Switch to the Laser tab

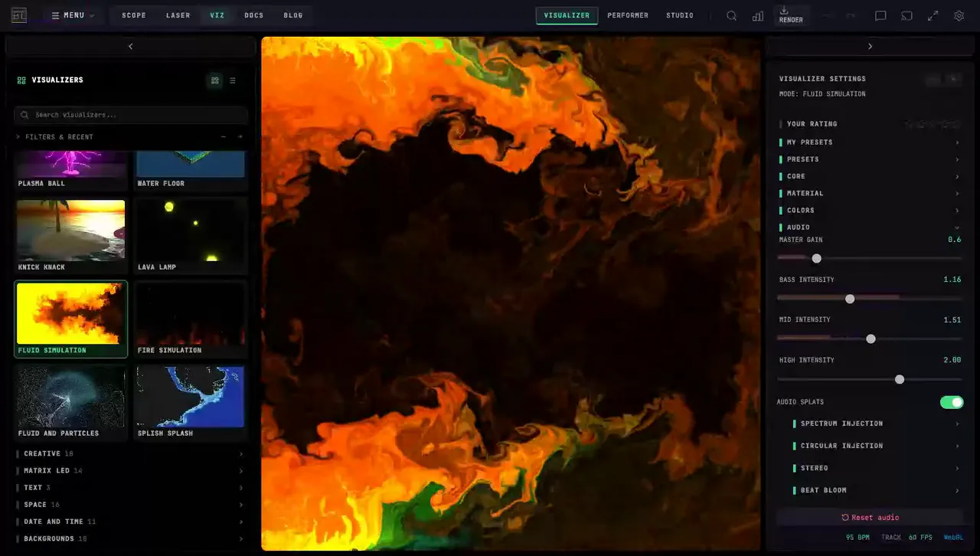pos(178,15)
